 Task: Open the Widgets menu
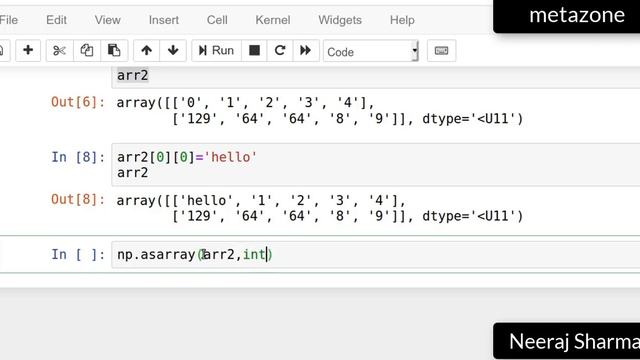pos(340,20)
